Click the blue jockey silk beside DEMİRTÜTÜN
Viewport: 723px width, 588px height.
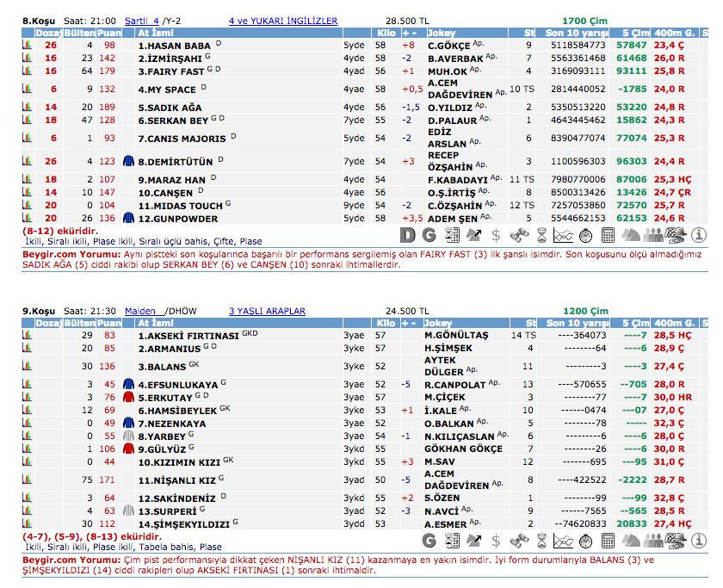128,161
